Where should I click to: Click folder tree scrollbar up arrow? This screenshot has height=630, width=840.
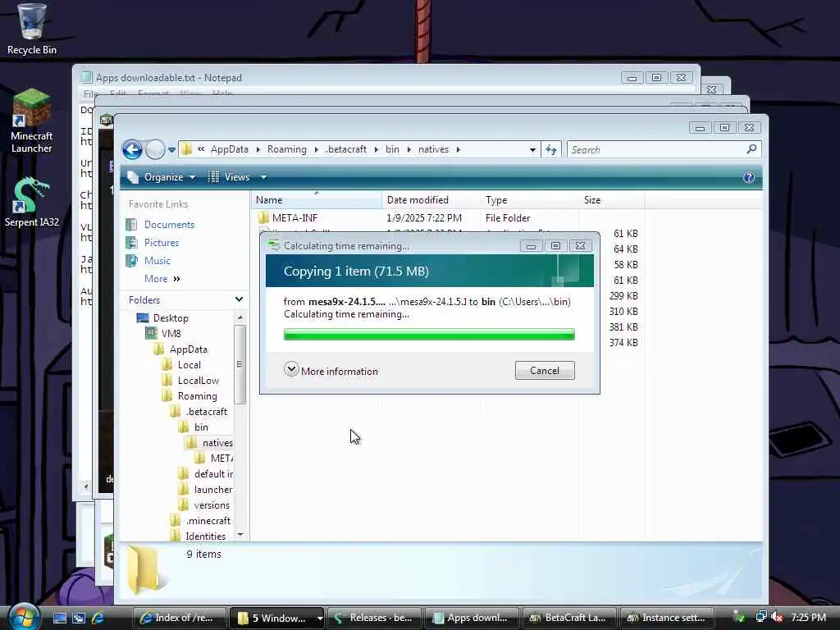tap(240, 317)
